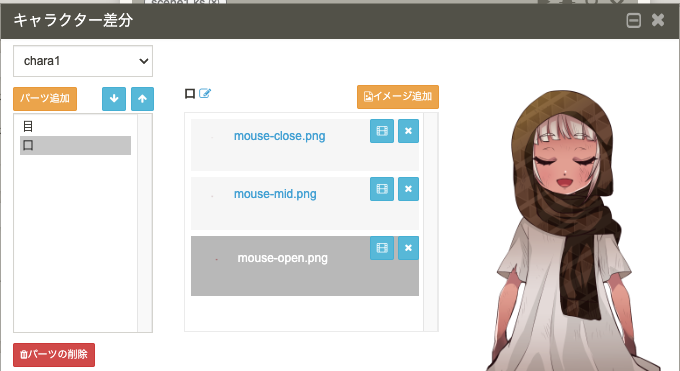
Task: Open film icon for mouse-close.png
Action: pos(382,131)
